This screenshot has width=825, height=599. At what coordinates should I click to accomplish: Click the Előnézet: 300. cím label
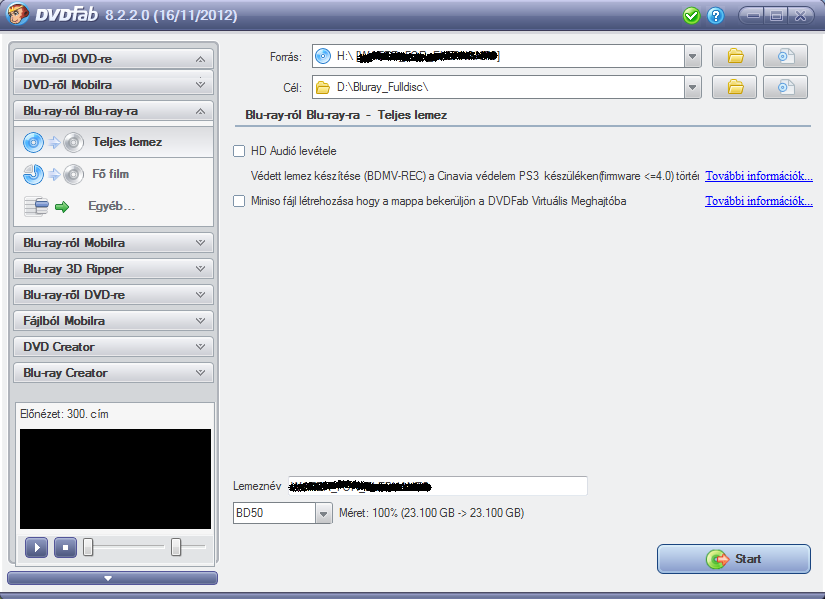click(x=64, y=414)
